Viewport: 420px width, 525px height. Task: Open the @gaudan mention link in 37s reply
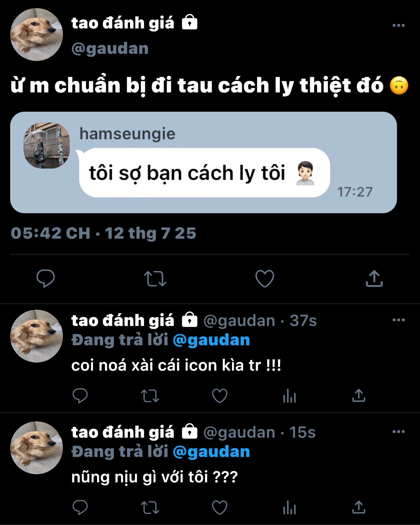[211, 340]
